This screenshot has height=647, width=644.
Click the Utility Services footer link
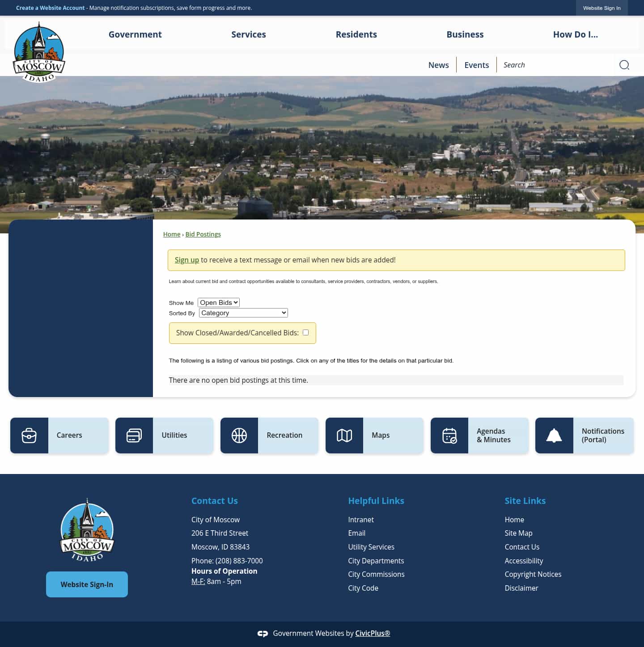371,547
